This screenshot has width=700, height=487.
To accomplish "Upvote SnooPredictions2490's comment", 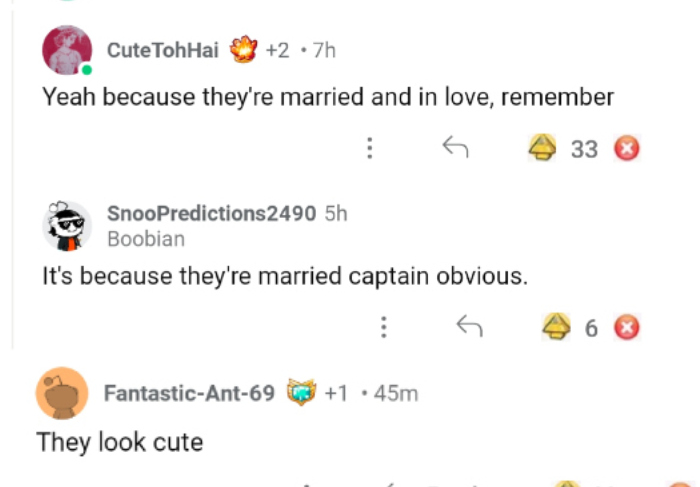I will click(x=556, y=326).
